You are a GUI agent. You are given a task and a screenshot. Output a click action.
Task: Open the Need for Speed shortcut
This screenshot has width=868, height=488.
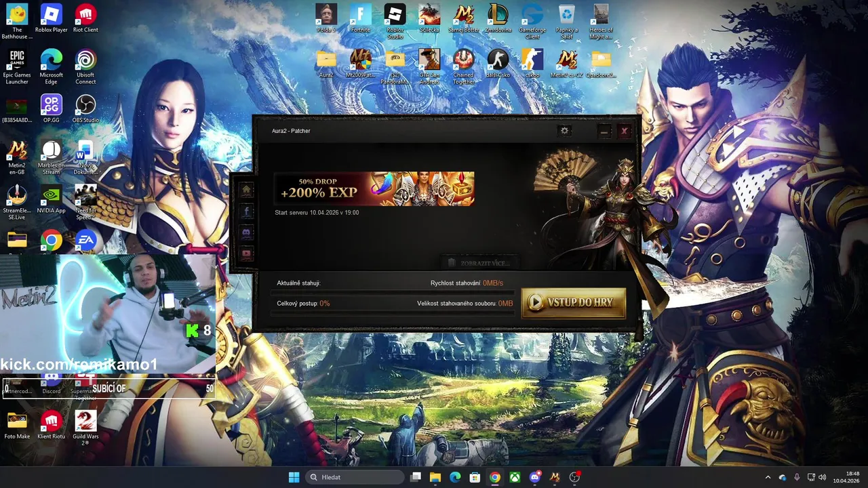85,203
